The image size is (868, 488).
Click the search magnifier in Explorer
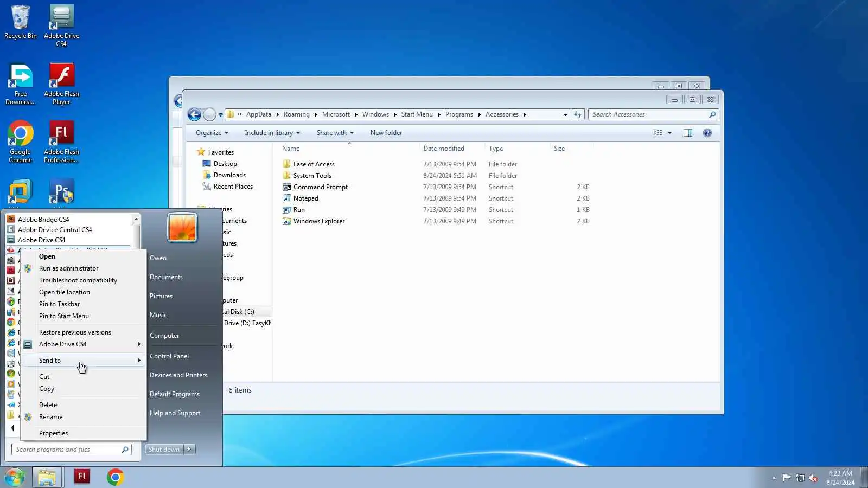click(x=712, y=114)
